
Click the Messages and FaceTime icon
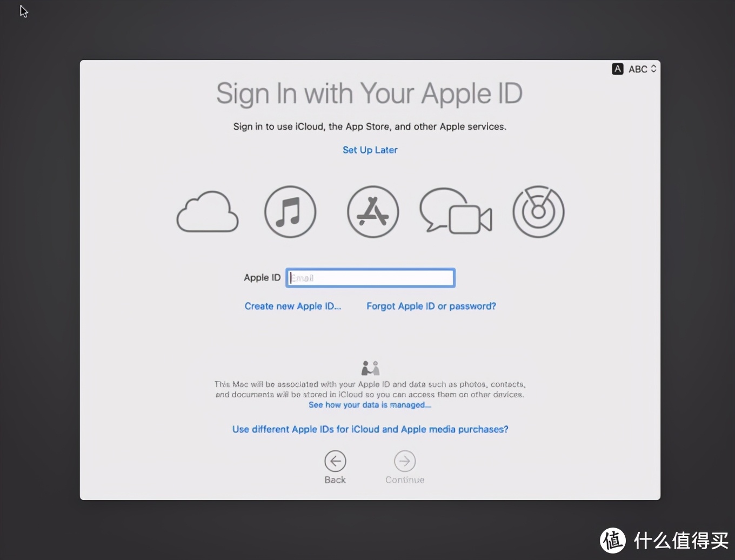click(x=456, y=211)
